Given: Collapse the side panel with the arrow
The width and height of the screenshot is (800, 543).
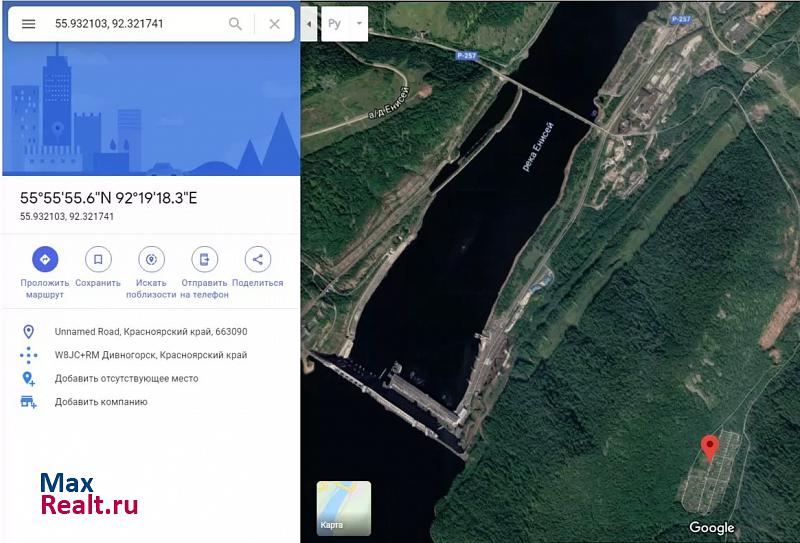Looking at the screenshot, I should [309, 23].
